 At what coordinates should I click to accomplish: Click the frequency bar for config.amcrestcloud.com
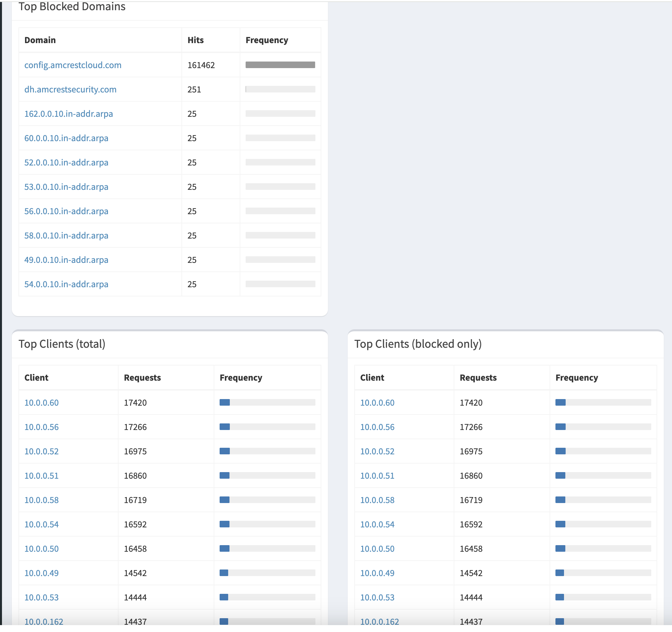[x=280, y=64]
